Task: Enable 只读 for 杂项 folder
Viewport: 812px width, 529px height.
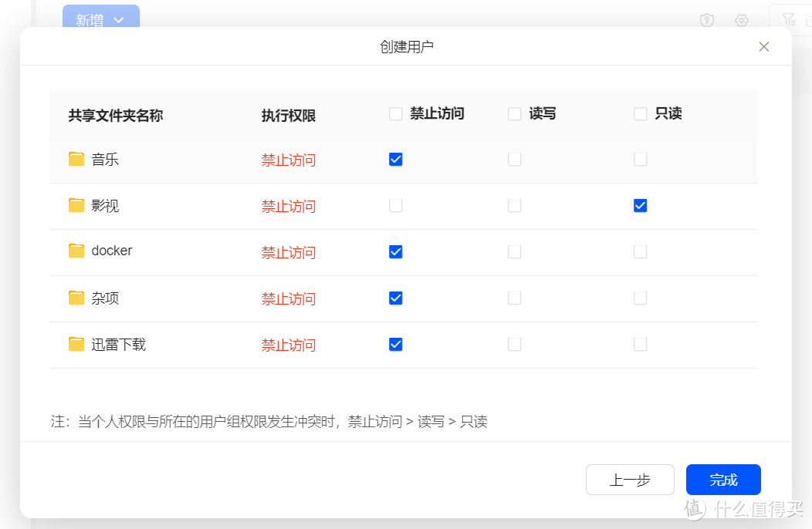Action: click(x=640, y=298)
